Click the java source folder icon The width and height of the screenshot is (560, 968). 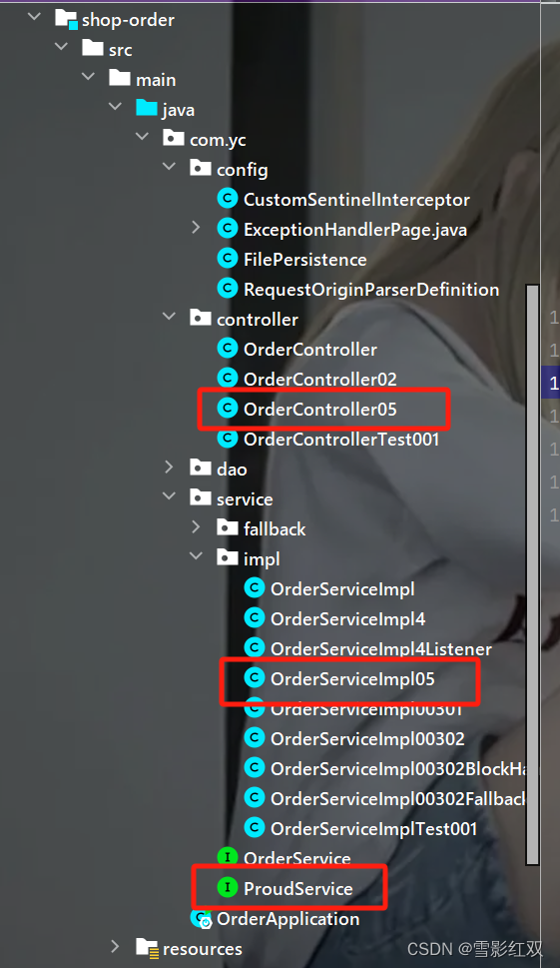(x=147, y=109)
